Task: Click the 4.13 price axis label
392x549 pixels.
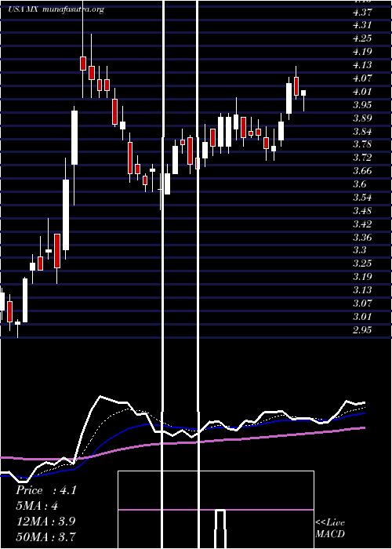Action: tap(362, 65)
